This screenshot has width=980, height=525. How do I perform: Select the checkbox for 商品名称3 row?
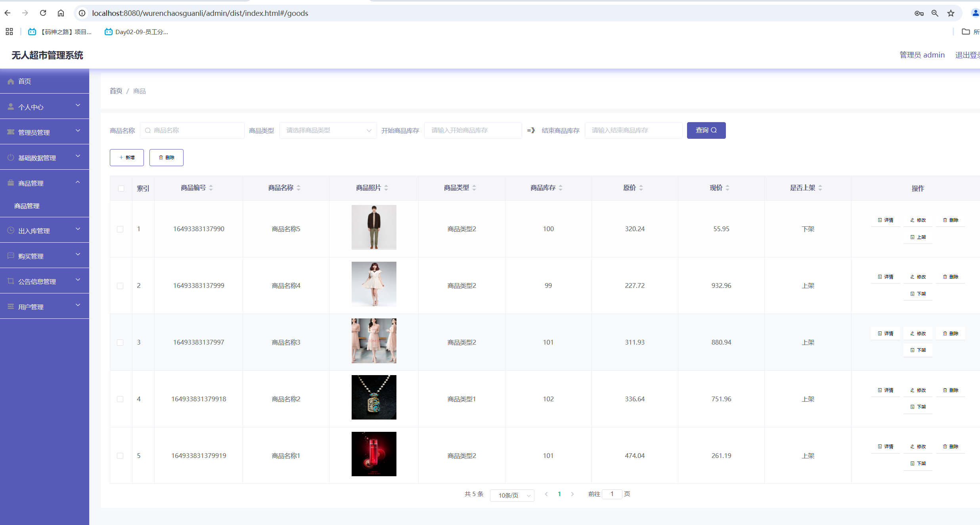click(x=120, y=343)
